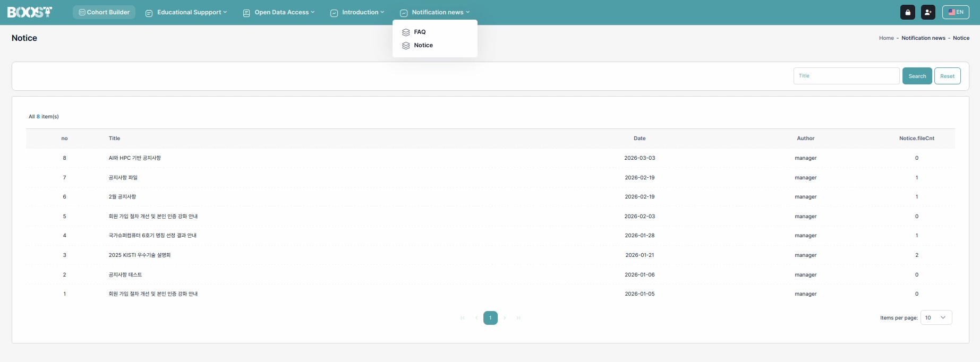Click the date 2026-01-06
Viewport: 980px width, 362px height.
click(x=640, y=275)
